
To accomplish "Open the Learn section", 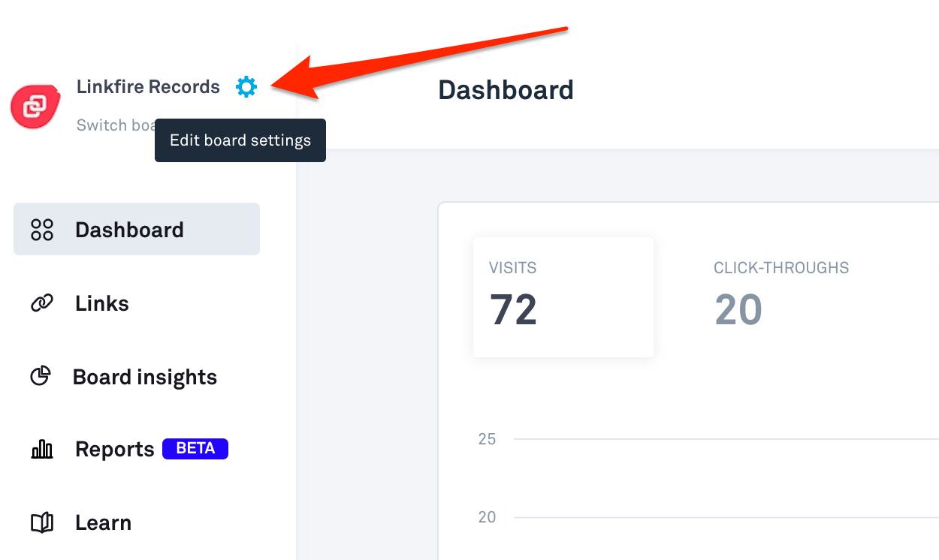I will point(103,522).
